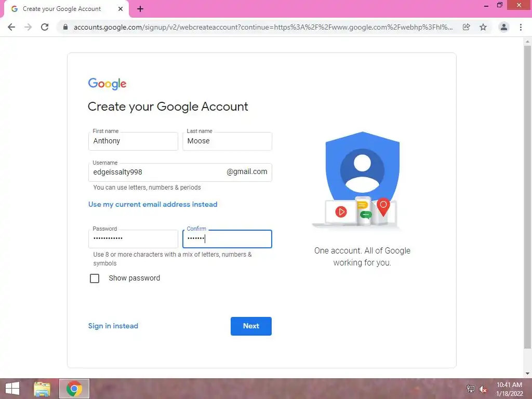This screenshot has width=532, height=399.
Task: Click the scrollbar down arrow
Action: [x=527, y=374]
